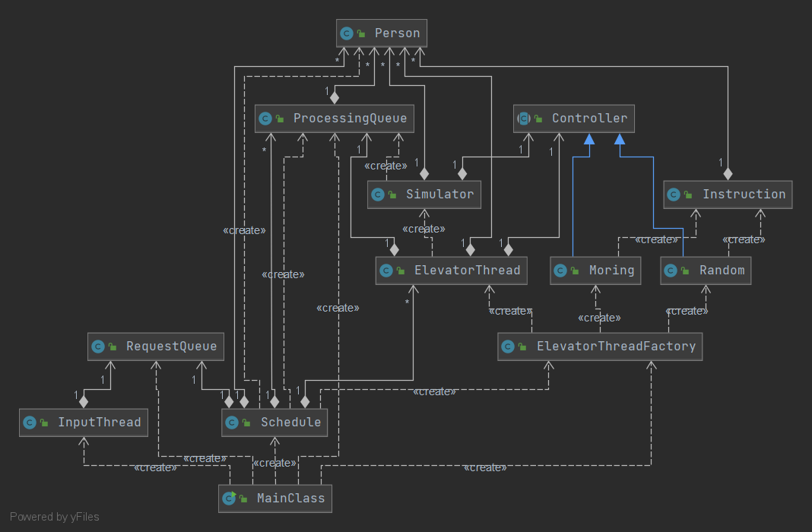
Task: Click the green public lock icon on Person
Action: tap(361, 33)
